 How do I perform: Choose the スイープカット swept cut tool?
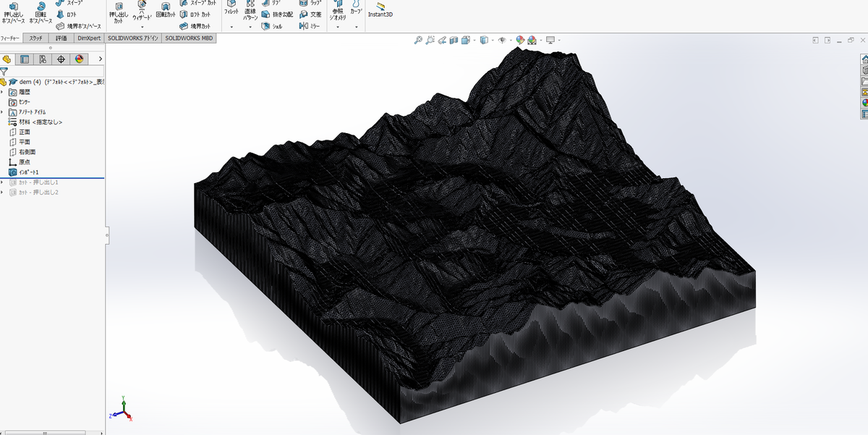[197, 3]
